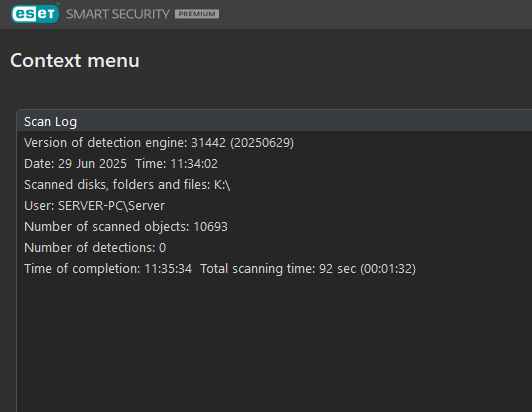Click empty area below the scan log entries

pyautogui.click(x=274, y=343)
